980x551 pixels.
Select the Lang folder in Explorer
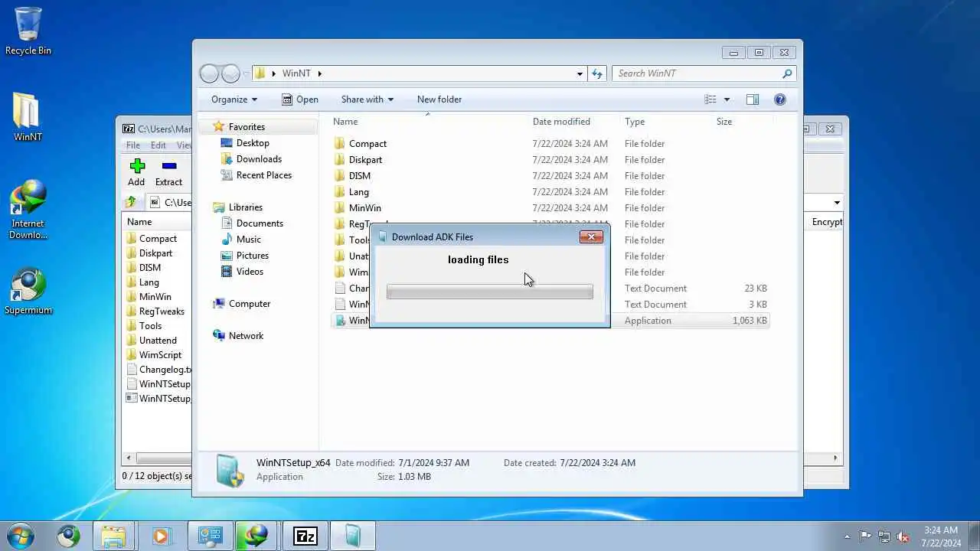(x=351, y=192)
